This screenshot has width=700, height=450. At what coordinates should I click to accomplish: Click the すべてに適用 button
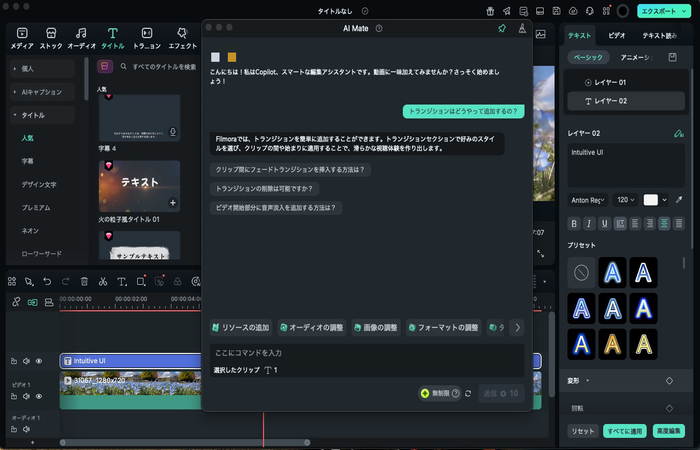click(624, 431)
